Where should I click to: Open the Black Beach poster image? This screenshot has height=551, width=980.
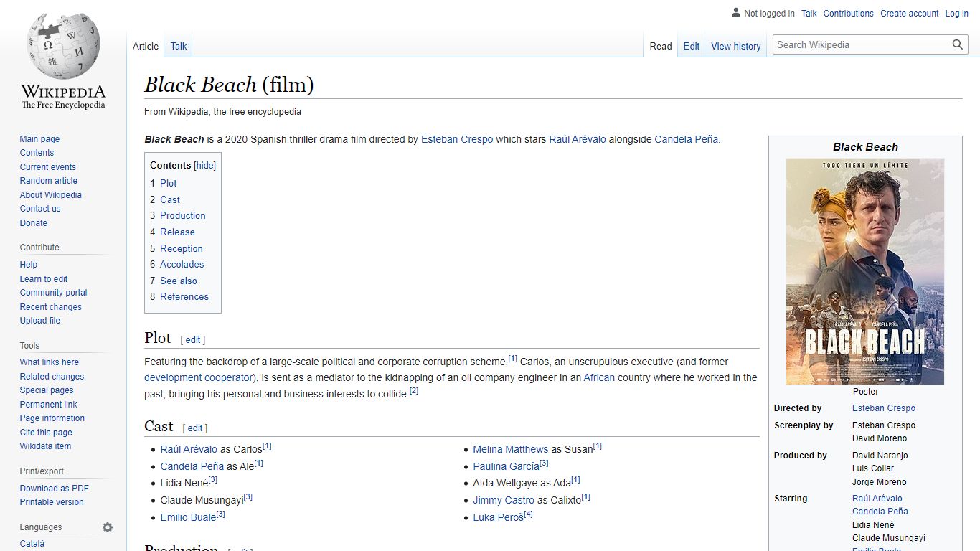tap(865, 271)
